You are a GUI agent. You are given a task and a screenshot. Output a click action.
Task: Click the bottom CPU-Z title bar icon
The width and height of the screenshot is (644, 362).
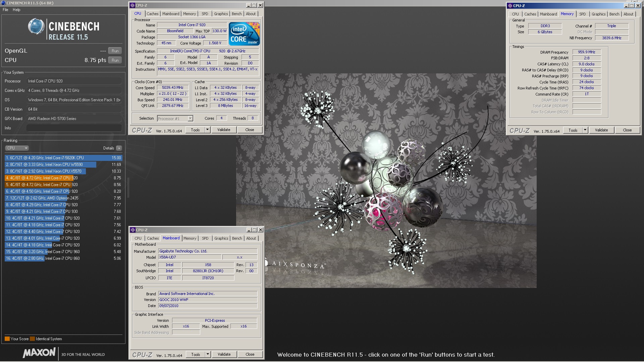[x=133, y=230]
